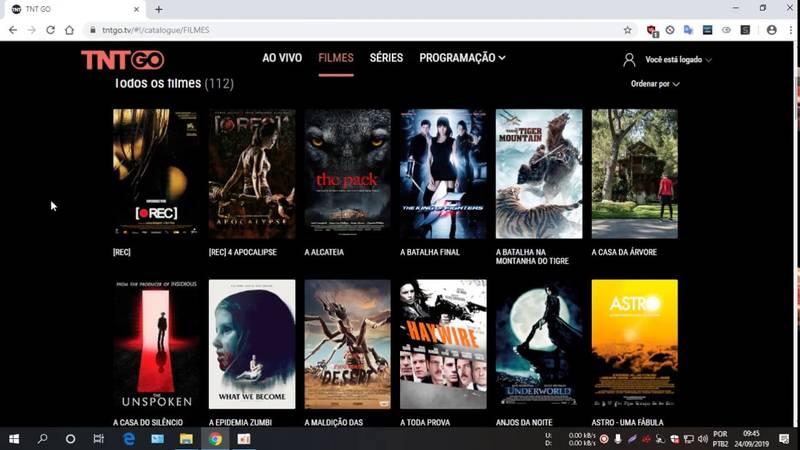This screenshot has height=450, width=800.
Task: Click the 'A BATALHA FINAL' title link
Action: coord(430,252)
